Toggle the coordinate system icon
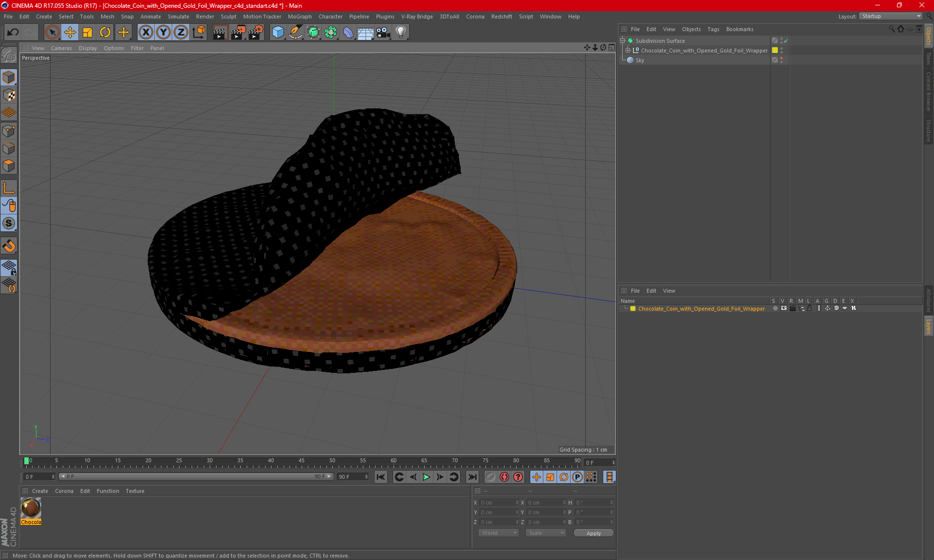This screenshot has width=934, height=560. [198, 32]
